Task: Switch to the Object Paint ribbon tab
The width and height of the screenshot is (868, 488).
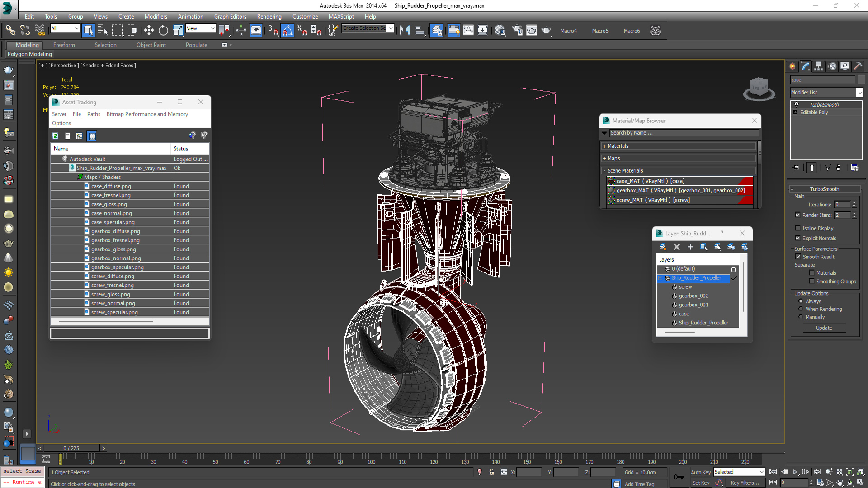Action: pos(151,45)
